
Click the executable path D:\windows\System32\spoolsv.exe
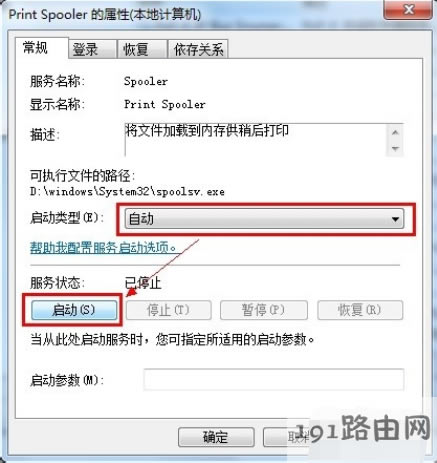click(127, 192)
